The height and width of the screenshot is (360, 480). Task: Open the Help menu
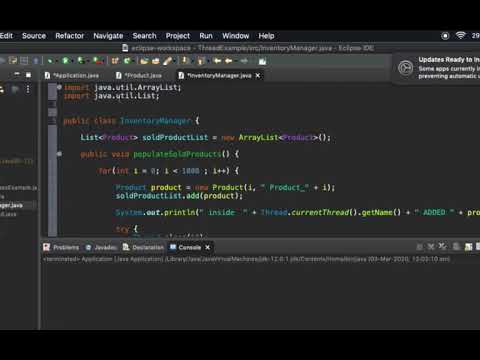[266, 36]
